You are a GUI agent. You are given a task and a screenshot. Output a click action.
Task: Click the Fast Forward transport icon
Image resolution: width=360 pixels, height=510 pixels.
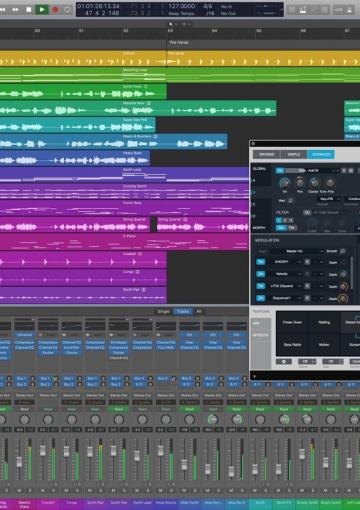pyautogui.click(x=16, y=10)
